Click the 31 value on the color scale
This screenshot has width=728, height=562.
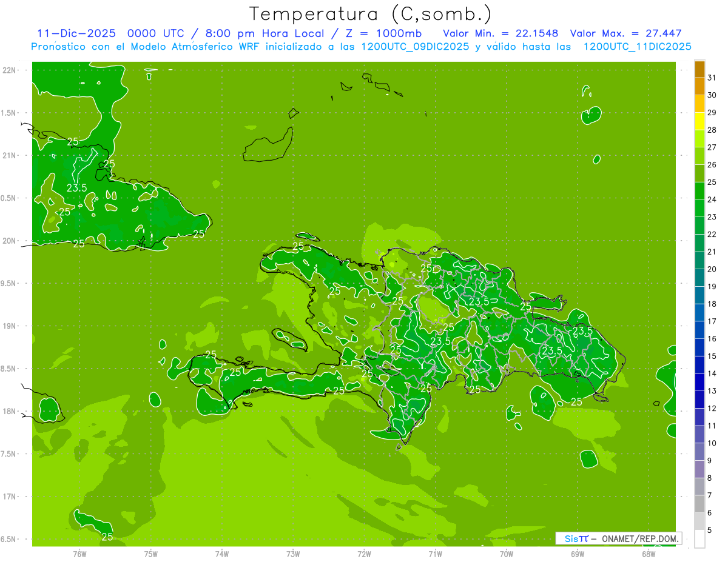tap(712, 78)
